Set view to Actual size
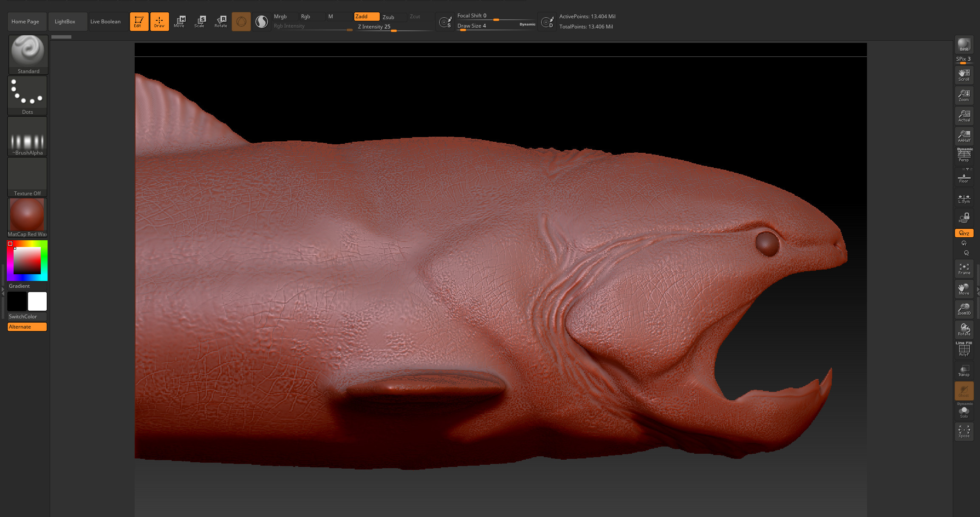Screen dimensions: 980x517 click(964, 116)
